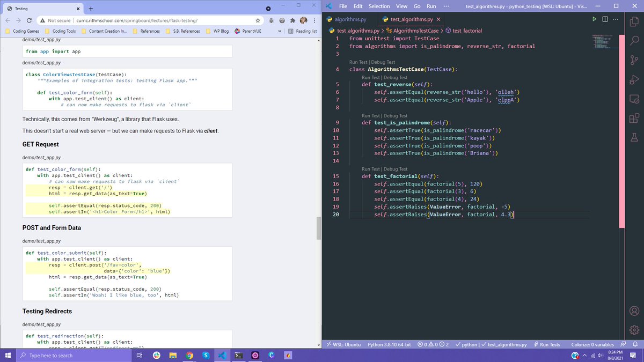Screen dimensions: 644x362
Task: Expand the hidden VS Code menus ellipsis
Action: point(445,6)
